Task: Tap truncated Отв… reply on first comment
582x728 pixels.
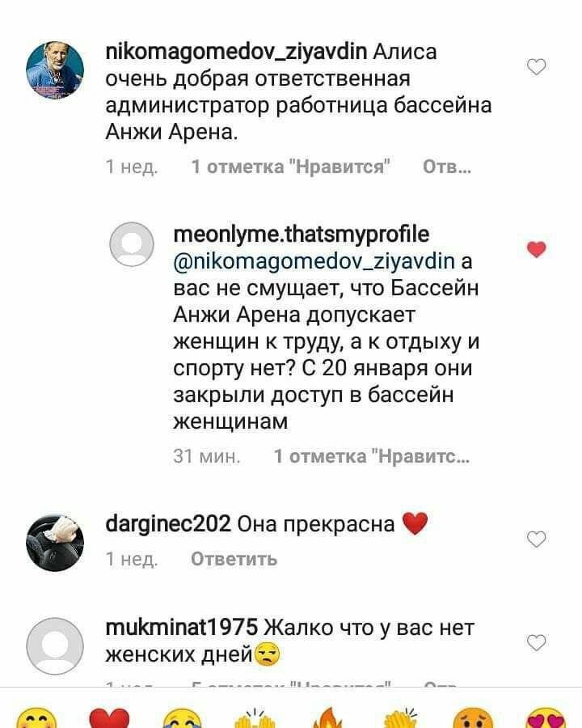Action: click(447, 166)
